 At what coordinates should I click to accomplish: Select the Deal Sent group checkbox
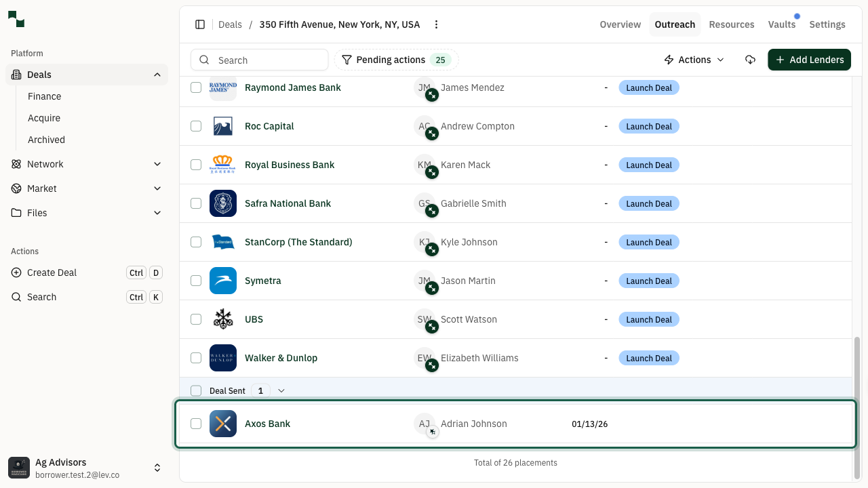click(x=196, y=390)
